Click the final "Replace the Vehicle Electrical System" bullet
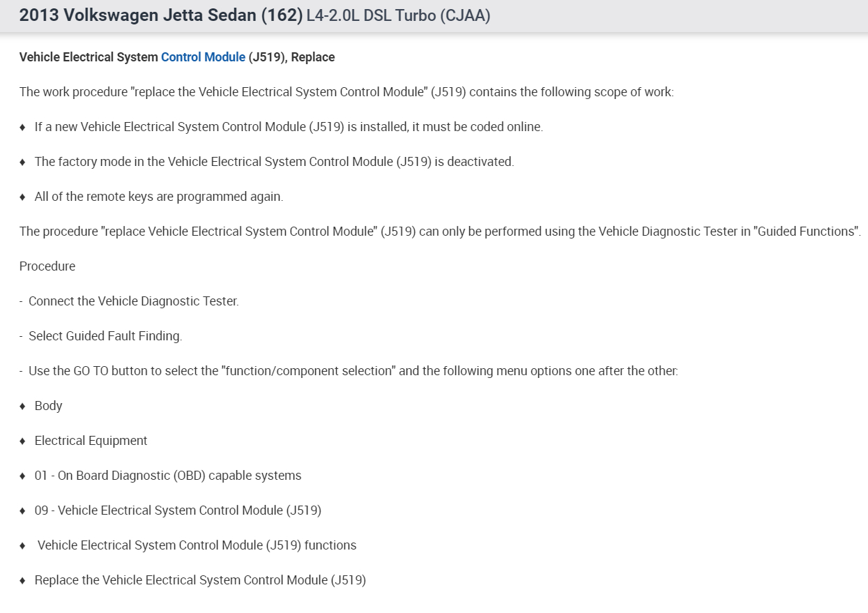The height and width of the screenshot is (613, 868). pyautogui.click(x=200, y=580)
